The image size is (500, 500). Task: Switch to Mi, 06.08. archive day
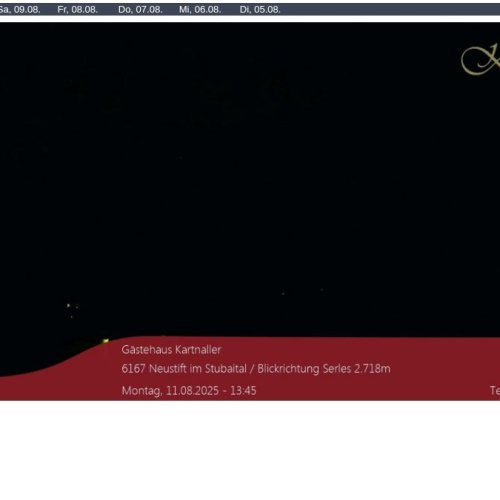(x=200, y=10)
